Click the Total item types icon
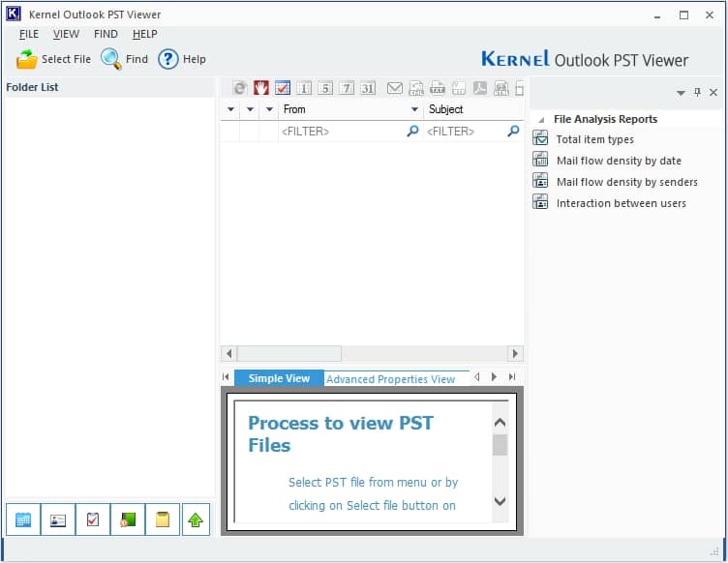Viewport: 728px width, 563px height. [x=540, y=138]
